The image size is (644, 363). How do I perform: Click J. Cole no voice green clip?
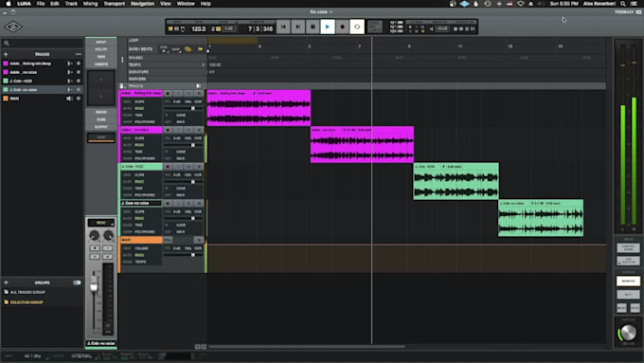[541, 218]
